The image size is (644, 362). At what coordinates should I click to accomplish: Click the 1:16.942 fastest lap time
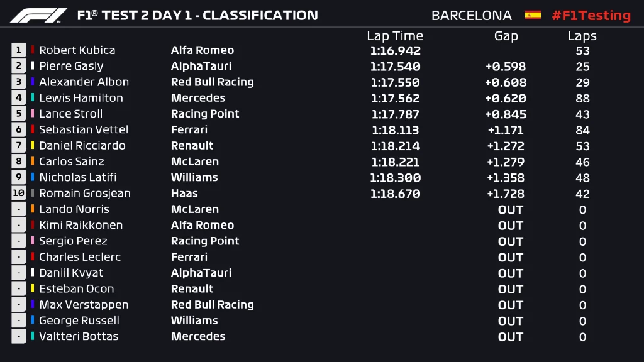395,50
